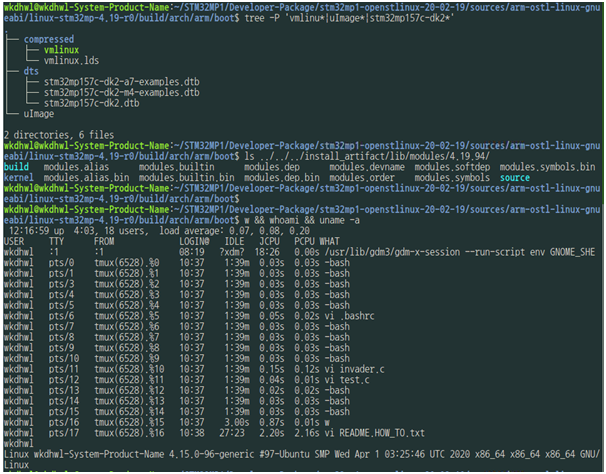This screenshot has height=474, width=606.
Task: Click the 'dts' directory name
Action: pyautogui.click(x=31, y=71)
